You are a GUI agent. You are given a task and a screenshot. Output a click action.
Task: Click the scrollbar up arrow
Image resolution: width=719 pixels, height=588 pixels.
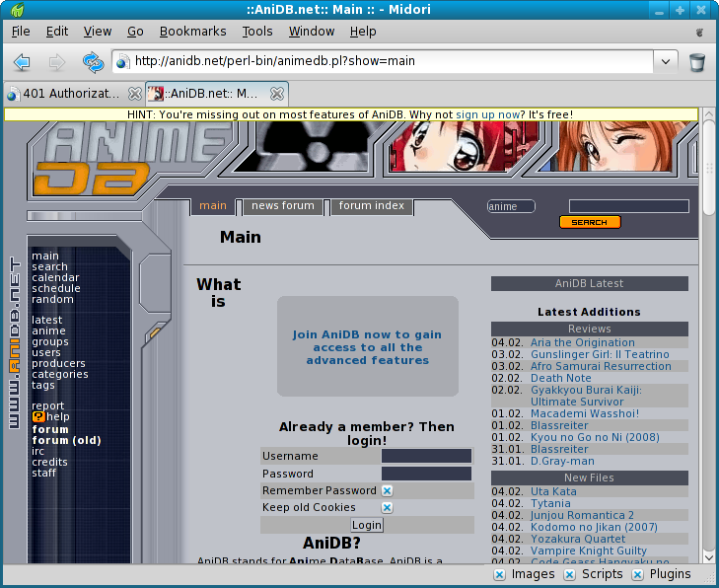(709, 113)
